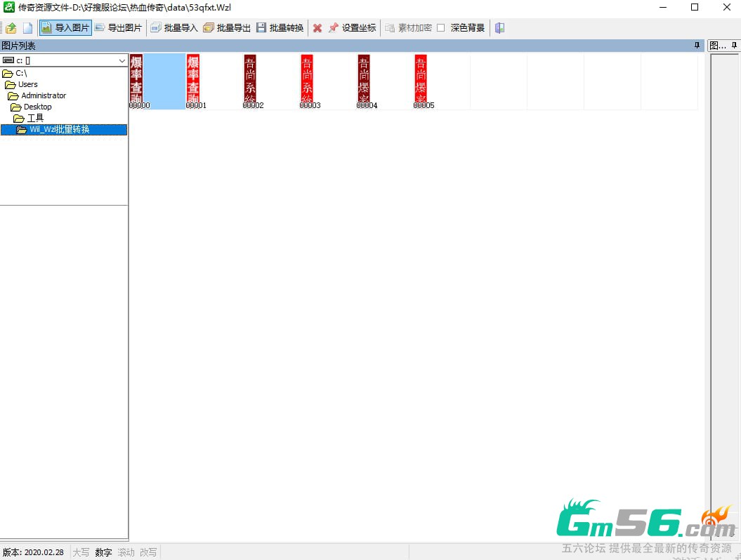The image size is (741, 560).
Task: Click the new blank file icon
Action: coord(28,28)
